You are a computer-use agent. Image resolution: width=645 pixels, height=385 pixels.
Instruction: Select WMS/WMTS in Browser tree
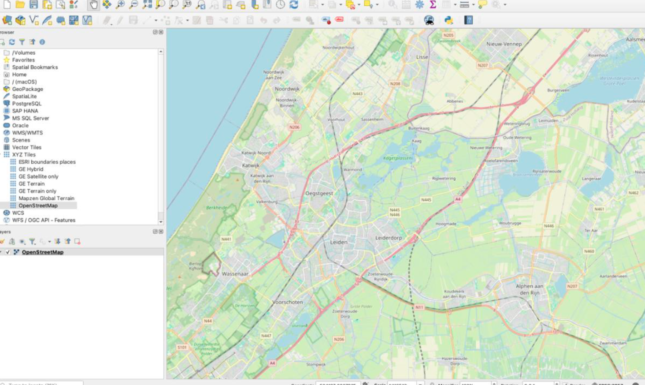(x=27, y=132)
